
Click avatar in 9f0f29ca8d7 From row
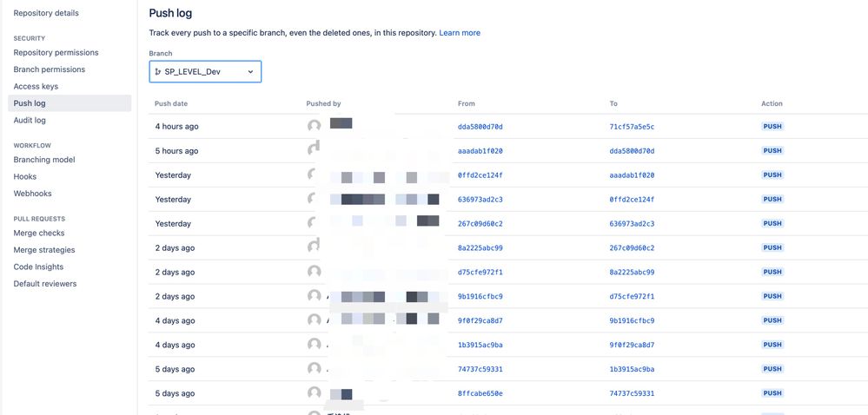pyautogui.click(x=315, y=319)
